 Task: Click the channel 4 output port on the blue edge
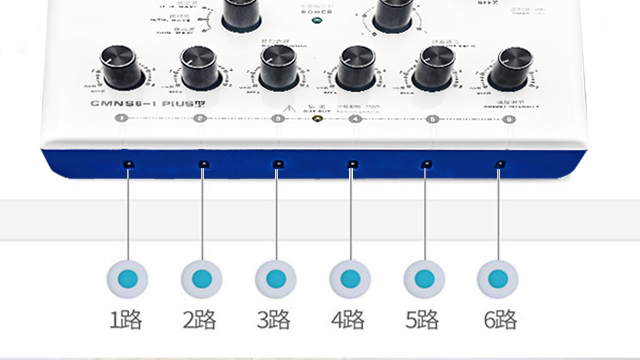352,164
